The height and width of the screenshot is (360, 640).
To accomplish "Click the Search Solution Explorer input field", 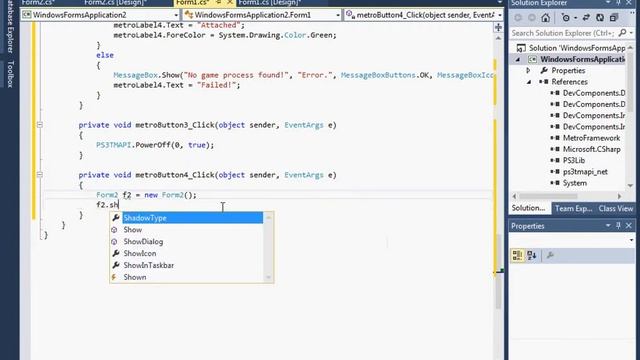I will [563, 33].
